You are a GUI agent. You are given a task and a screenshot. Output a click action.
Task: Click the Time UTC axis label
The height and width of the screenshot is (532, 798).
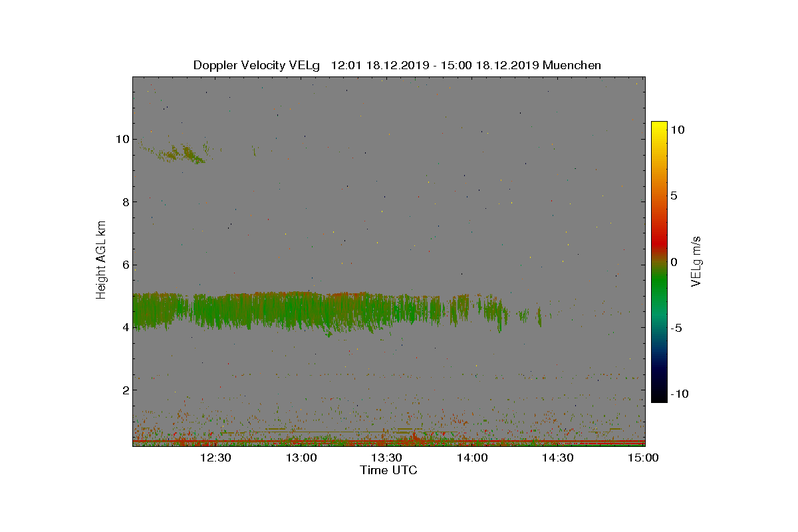click(388, 470)
